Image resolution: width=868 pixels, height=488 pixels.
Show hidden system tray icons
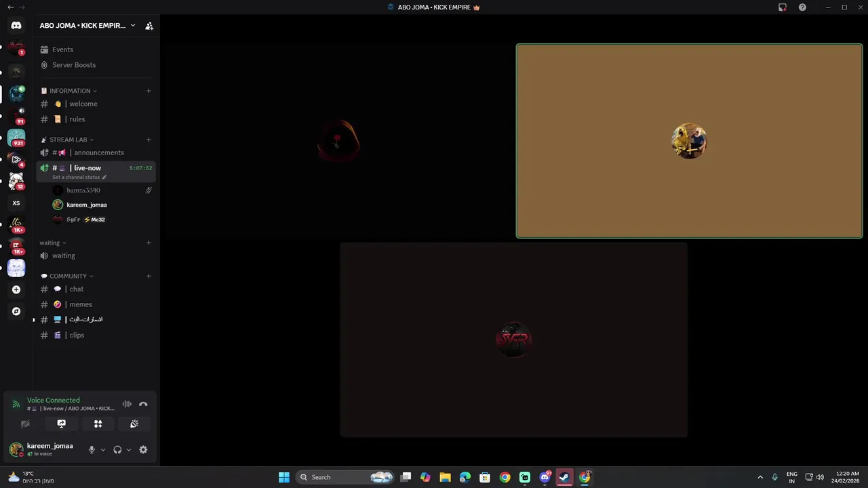click(760, 477)
